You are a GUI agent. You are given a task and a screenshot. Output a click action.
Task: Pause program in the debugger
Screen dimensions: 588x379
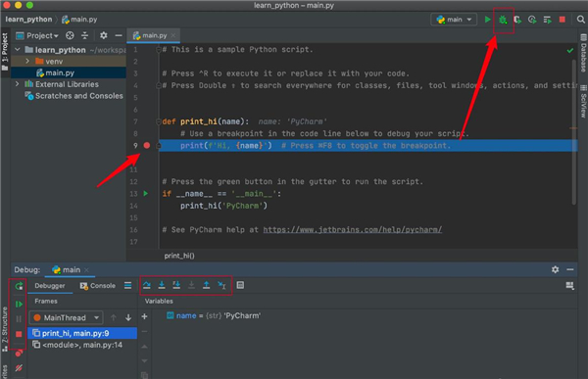coord(19,319)
